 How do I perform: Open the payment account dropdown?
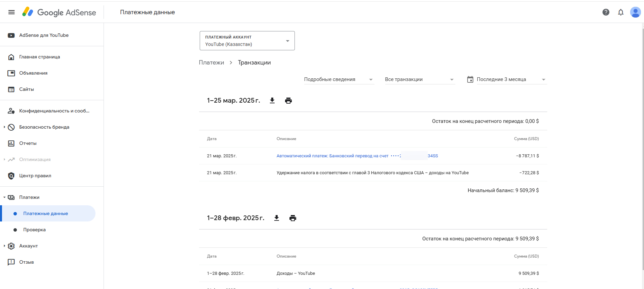pos(247,41)
